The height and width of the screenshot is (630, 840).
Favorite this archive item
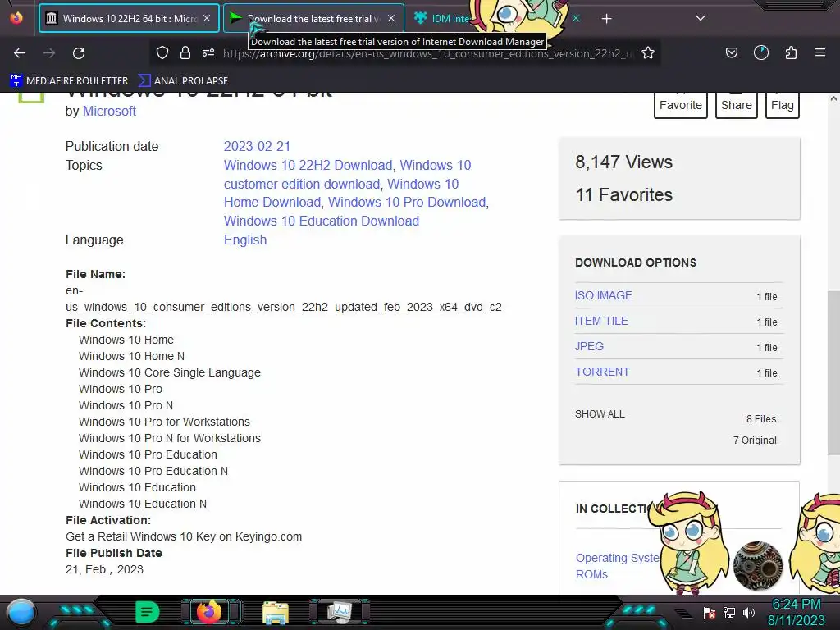(x=680, y=105)
